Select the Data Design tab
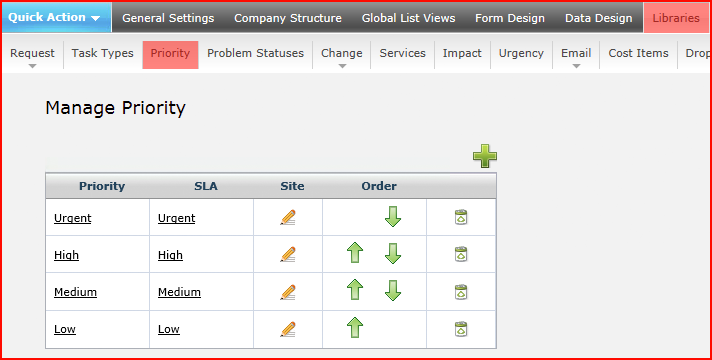The width and height of the screenshot is (712, 360). click(598, 18)
